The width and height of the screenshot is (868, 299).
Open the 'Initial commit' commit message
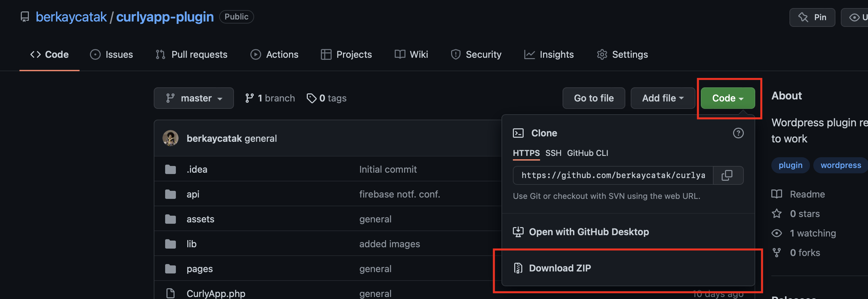pyautogui.click(x=388, y=169)
